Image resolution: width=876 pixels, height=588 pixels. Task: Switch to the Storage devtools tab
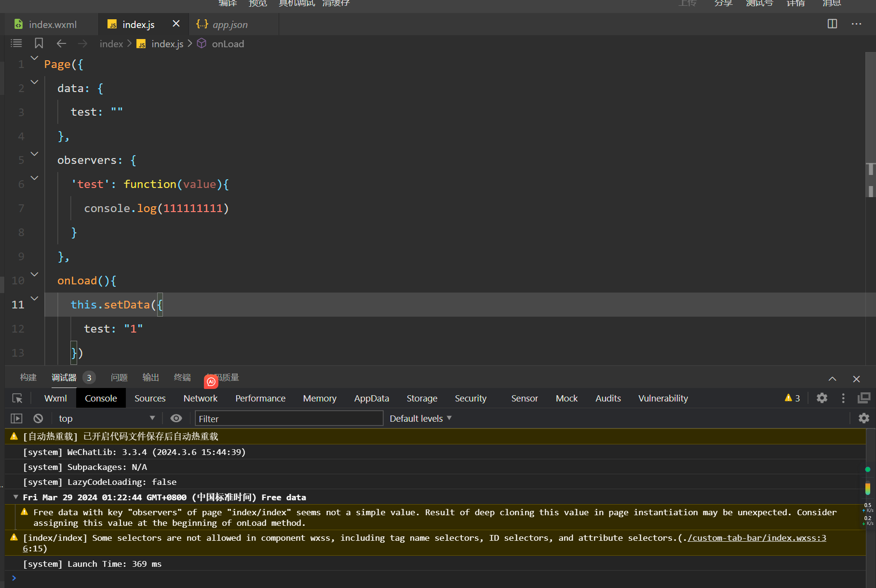tap(422, 398)
